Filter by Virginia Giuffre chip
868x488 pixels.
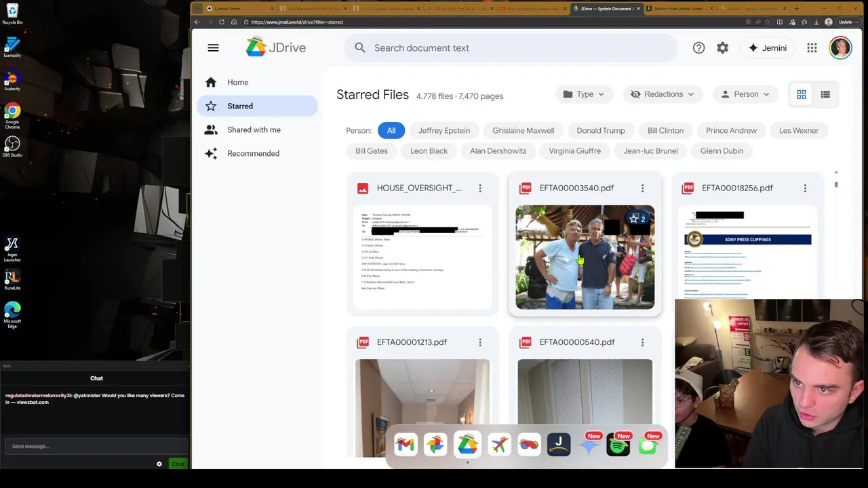tap(574, 150)
